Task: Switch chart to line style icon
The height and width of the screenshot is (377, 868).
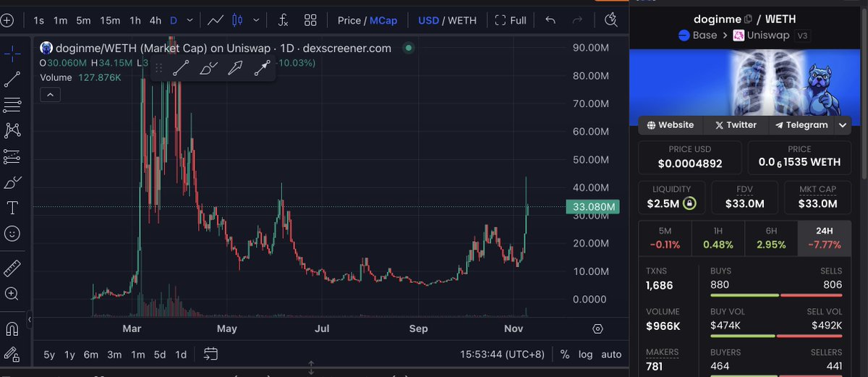Action: (215, 20)
